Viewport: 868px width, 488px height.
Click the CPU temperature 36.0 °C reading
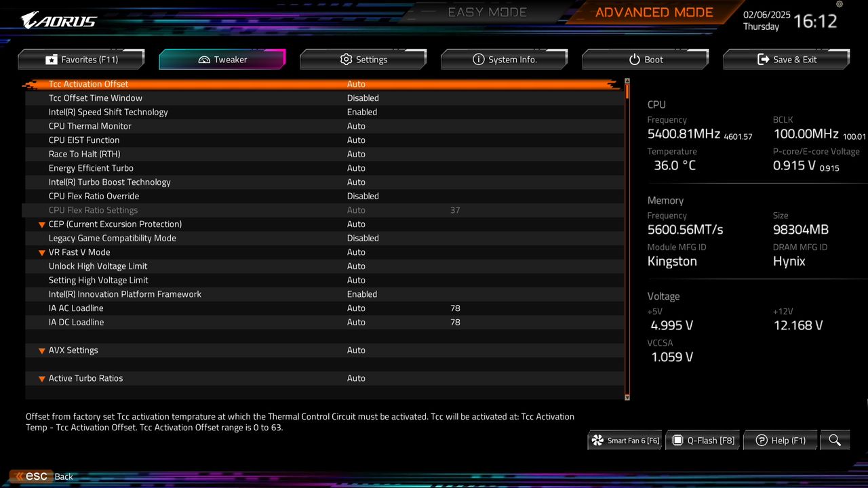[675, 165]
